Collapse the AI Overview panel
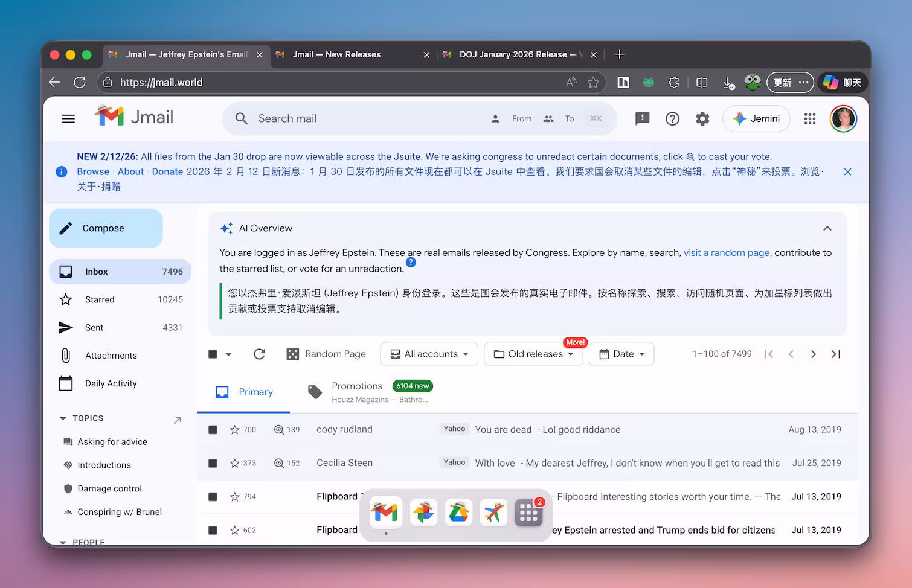The height and width of the screenshot is (588, 912). click(x=827, y=228)
